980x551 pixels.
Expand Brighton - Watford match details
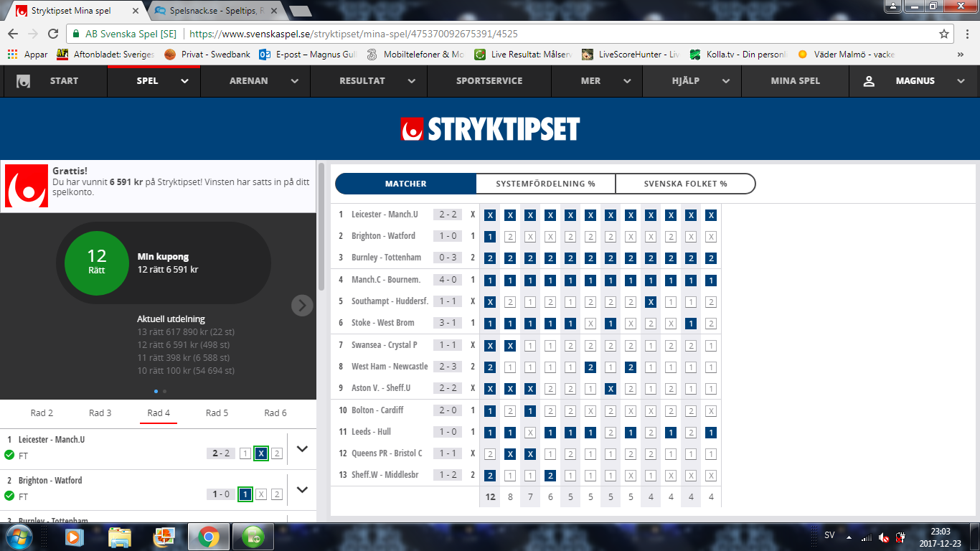(x=302, y=490)
